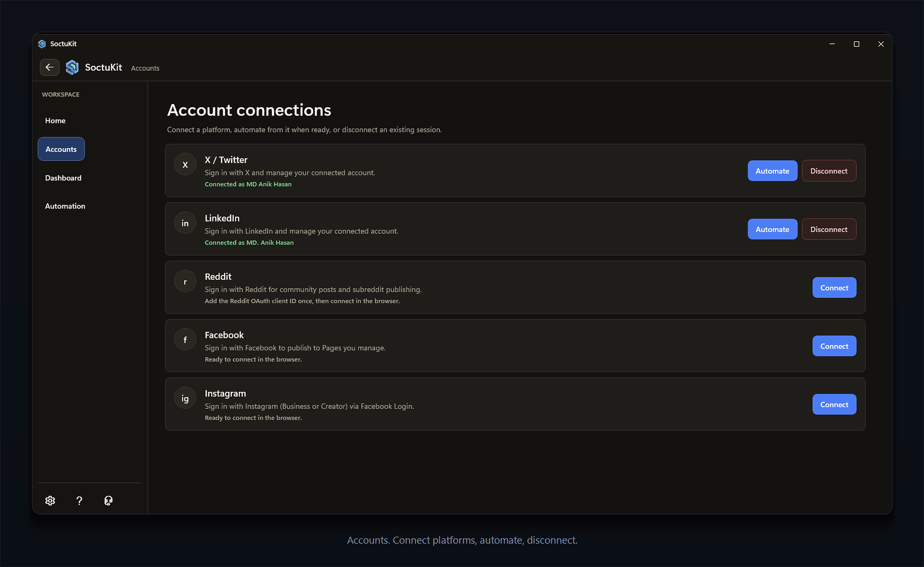The image size is (924, 567).
Task: Disconnect the LinkedIn session
Action: pos(829,229)
